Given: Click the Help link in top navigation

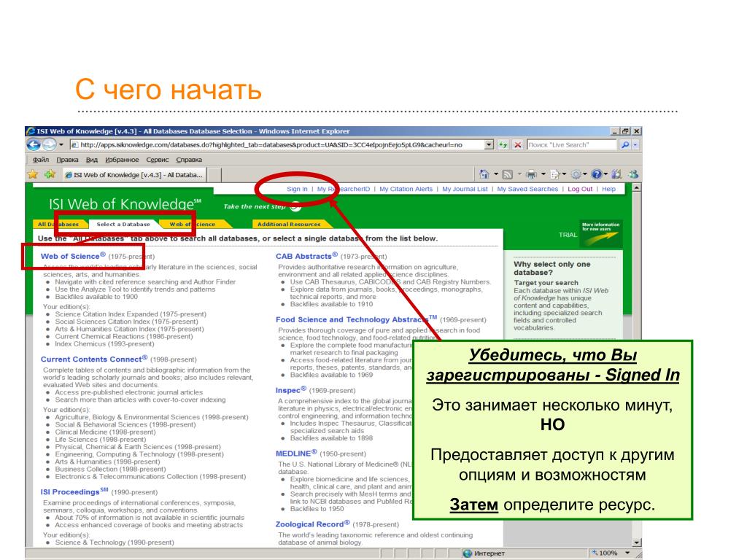Looking at the screenshot, I should pos(608,189).
